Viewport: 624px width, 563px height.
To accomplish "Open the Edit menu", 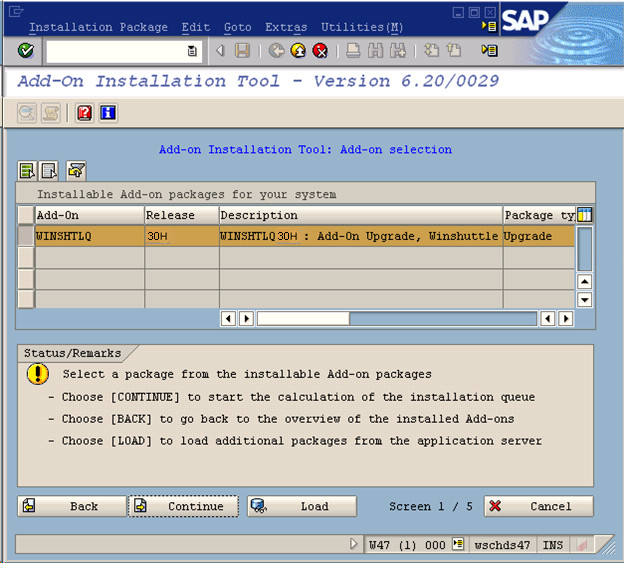I will [x=196, y=27].
